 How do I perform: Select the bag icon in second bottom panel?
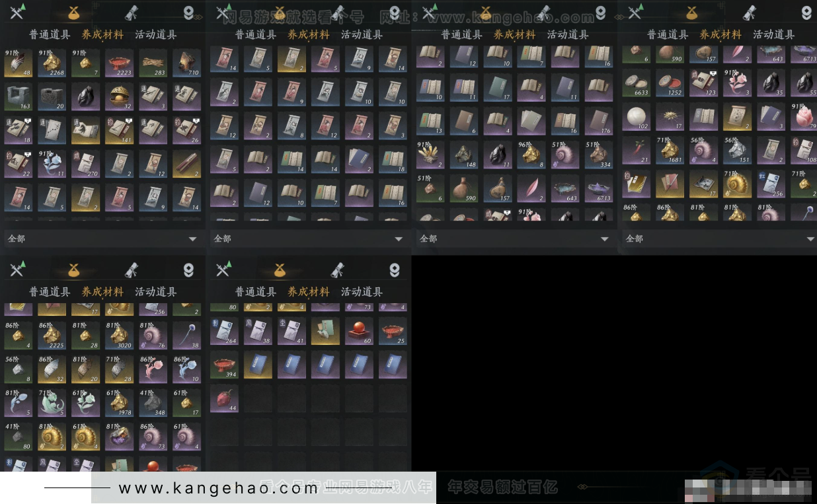coord(280,269)
